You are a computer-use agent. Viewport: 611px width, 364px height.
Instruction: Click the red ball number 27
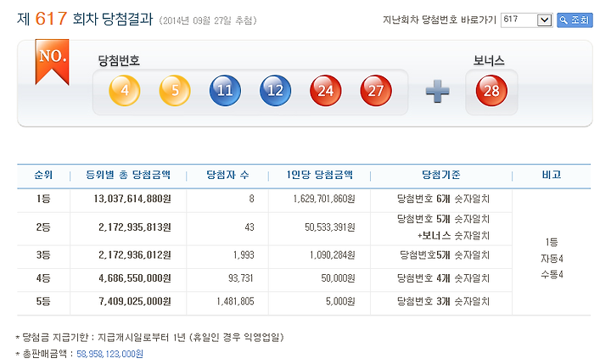pyautogui.click(x=376, y=91)
